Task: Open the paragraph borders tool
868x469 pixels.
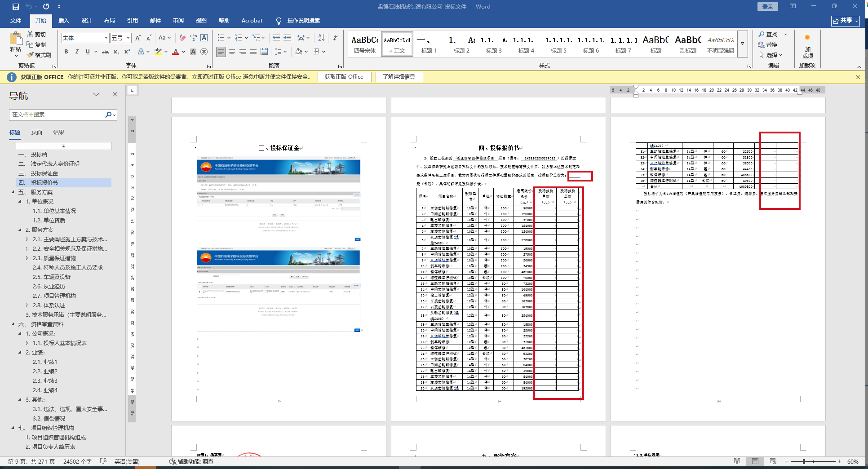Action: pos(316,52)
